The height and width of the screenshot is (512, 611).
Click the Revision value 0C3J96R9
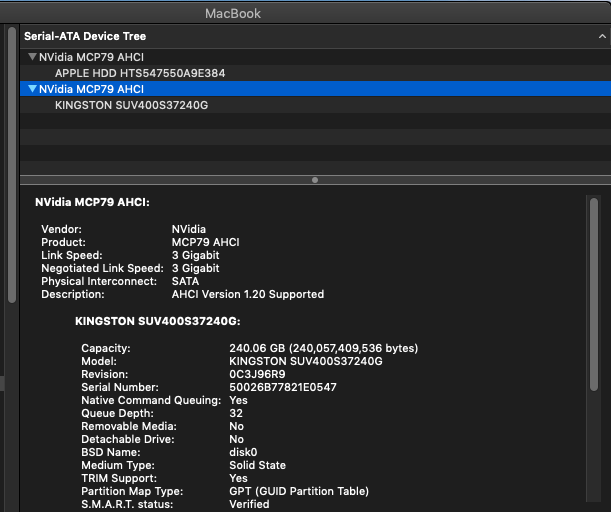coord(257,374)
